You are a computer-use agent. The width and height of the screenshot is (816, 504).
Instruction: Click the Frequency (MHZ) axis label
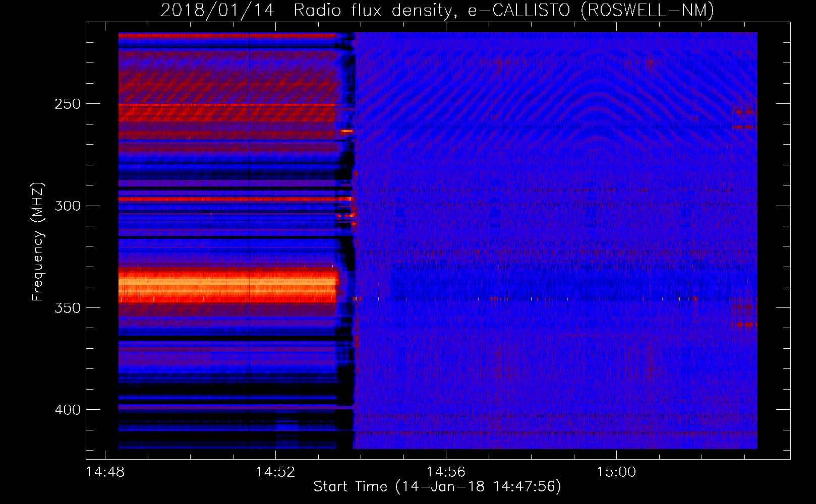tap(38, 242)
